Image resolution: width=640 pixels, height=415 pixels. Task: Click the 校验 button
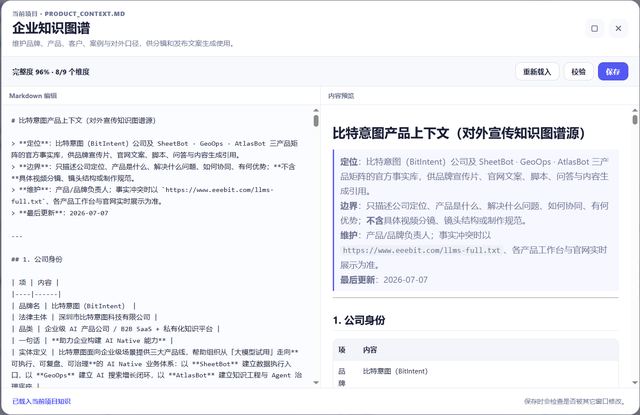pyautogui.click(x=578, y=72)
